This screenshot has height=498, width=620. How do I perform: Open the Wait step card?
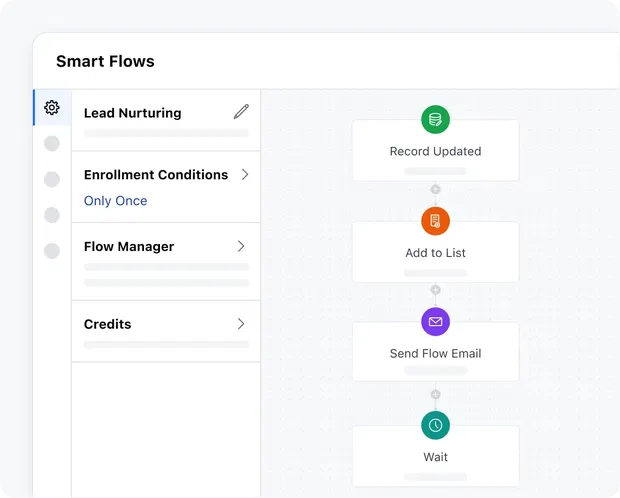tap(435, 456)
